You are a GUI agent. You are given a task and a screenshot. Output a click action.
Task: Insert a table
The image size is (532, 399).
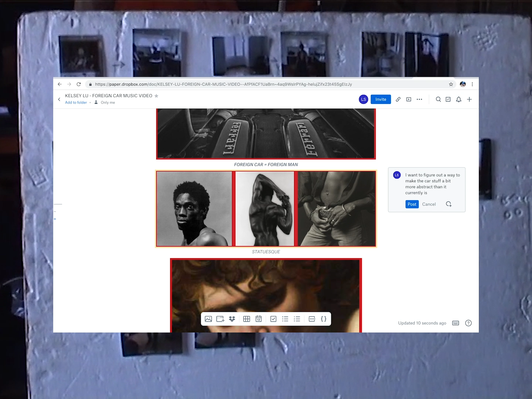(x=247, y=319)
